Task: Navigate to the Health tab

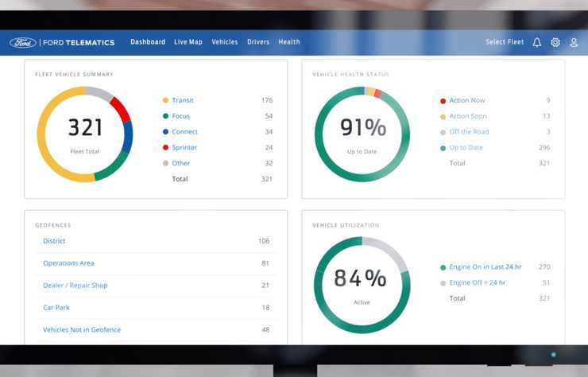Action: pyautogui.click(x=289, y=42)
